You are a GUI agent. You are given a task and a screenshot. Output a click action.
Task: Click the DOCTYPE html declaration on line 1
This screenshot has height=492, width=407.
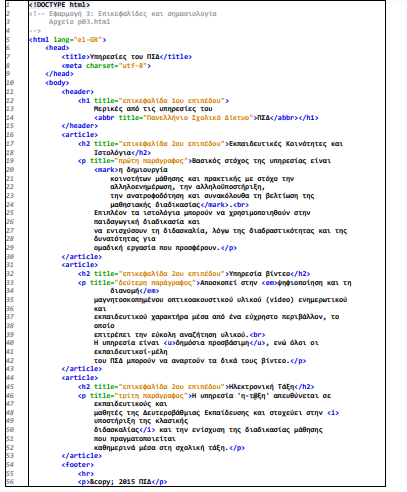coord(59,5)
